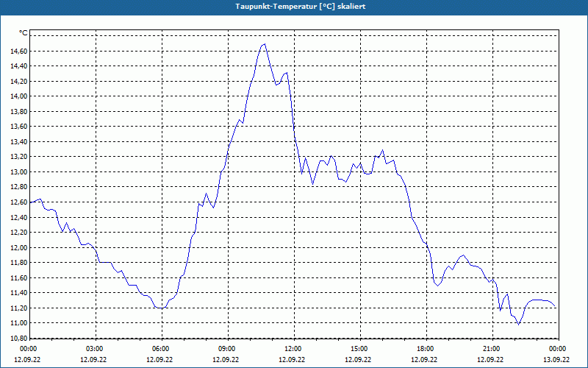Viewport: 588px width, 368px height.
Task: Select the y-axis value '12,00'
Action: click(x=19, y=248)
